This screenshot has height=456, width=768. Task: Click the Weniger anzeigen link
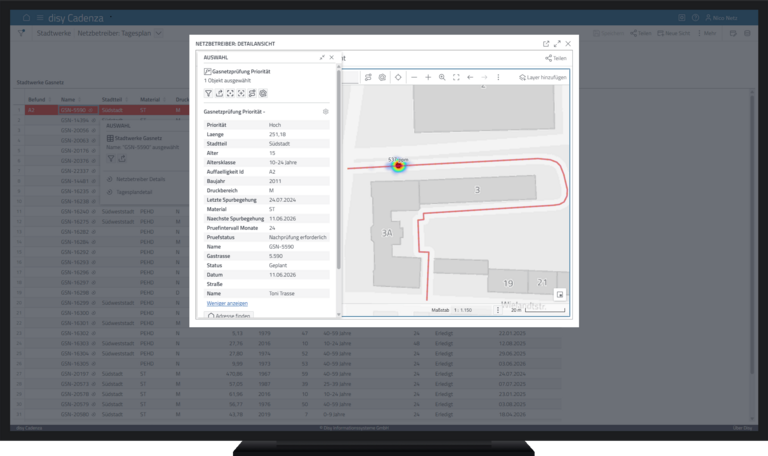(227, 304)
